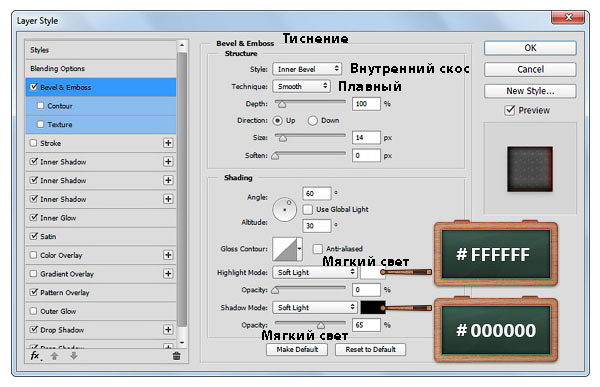Click the style preview thumbnail
Image resolution: width=600 pixels, height=387 pixels.
(x=530, y=169)
